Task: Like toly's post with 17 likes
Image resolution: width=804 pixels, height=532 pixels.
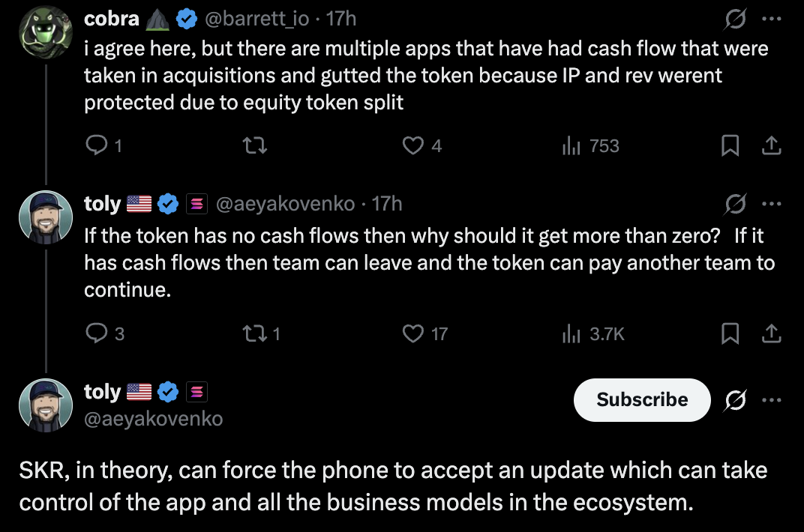Action: [x=413, y=333]
